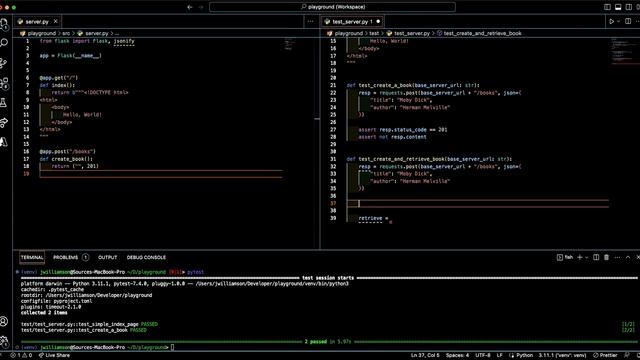This screenshot has height=360, width=640.
Task: Run the Python file with play button
Action: pos(611,21)
